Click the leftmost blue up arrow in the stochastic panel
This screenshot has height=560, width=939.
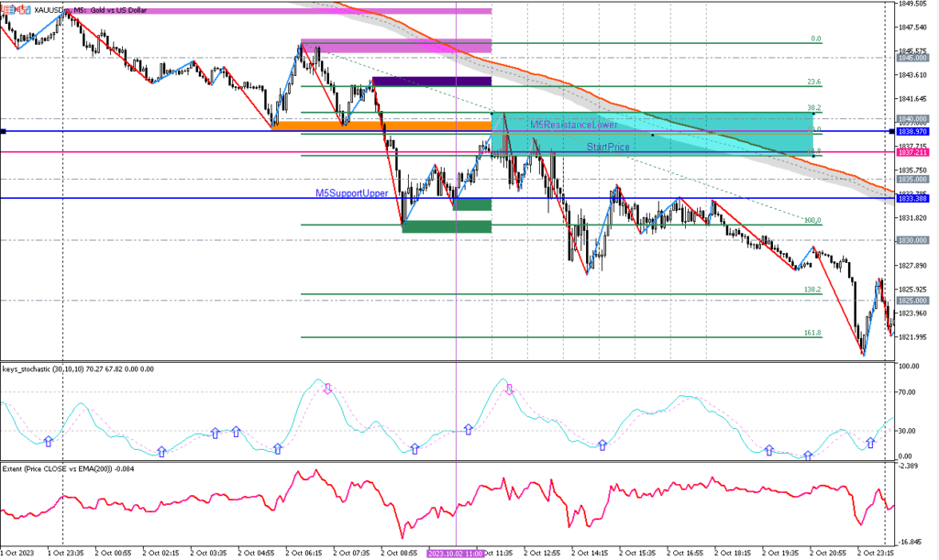coord(49,442)
